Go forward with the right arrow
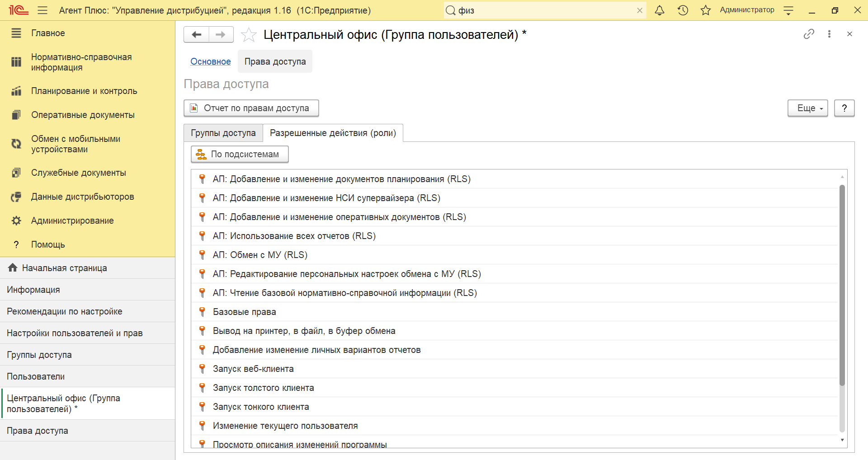 click(x=221, y=34)
